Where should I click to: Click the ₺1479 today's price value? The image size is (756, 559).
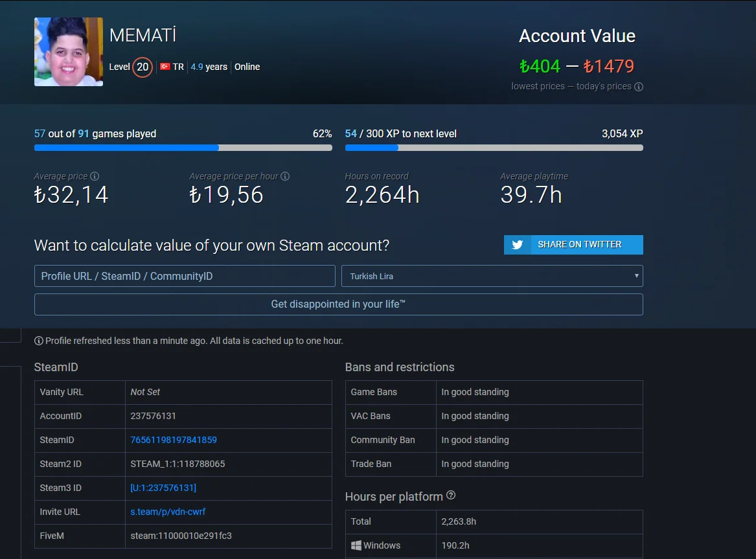[609, 66]
